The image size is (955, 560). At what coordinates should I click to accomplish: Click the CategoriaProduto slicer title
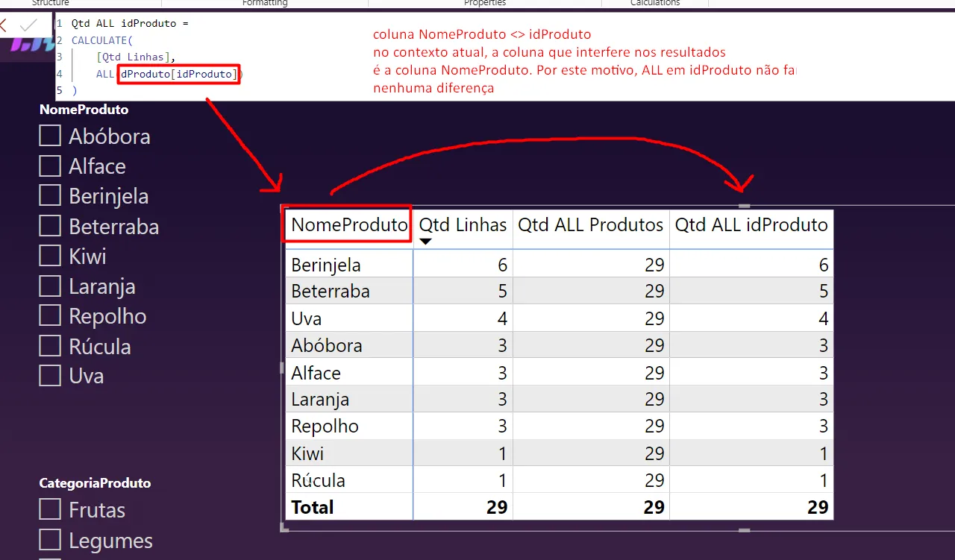(x=95, y=483)
